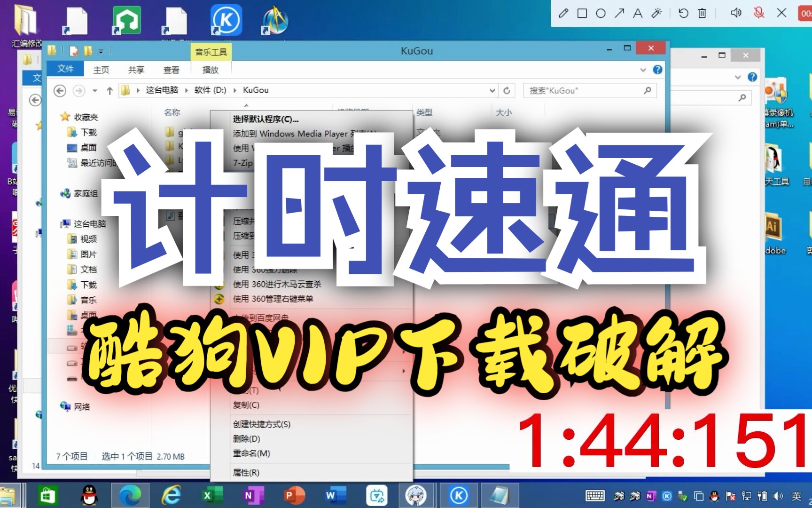Click 这台电脑 in address breadcrumb
812x508 pixels.
click(162, 90)
